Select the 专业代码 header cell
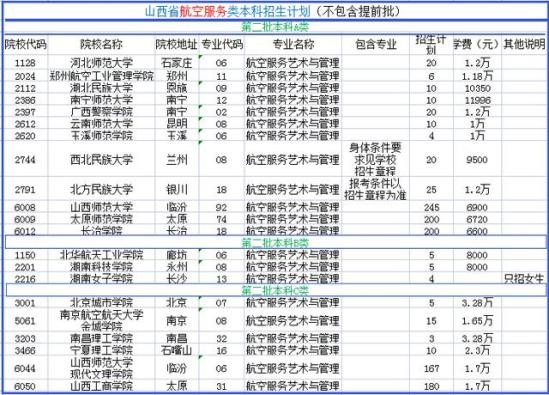 (x=222, y=44)
